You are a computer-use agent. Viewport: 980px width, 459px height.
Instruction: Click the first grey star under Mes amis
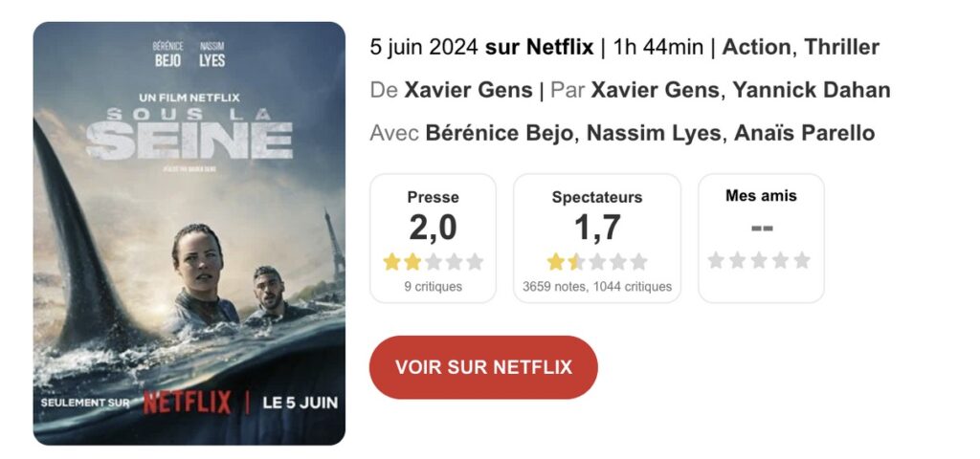pyautogui.click(x=716, y=260)
